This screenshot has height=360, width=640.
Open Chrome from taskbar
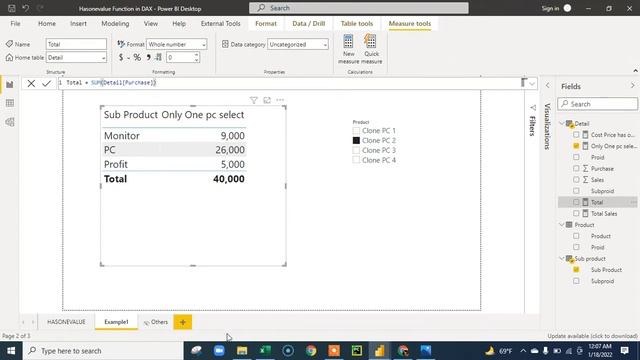point(311,351)
